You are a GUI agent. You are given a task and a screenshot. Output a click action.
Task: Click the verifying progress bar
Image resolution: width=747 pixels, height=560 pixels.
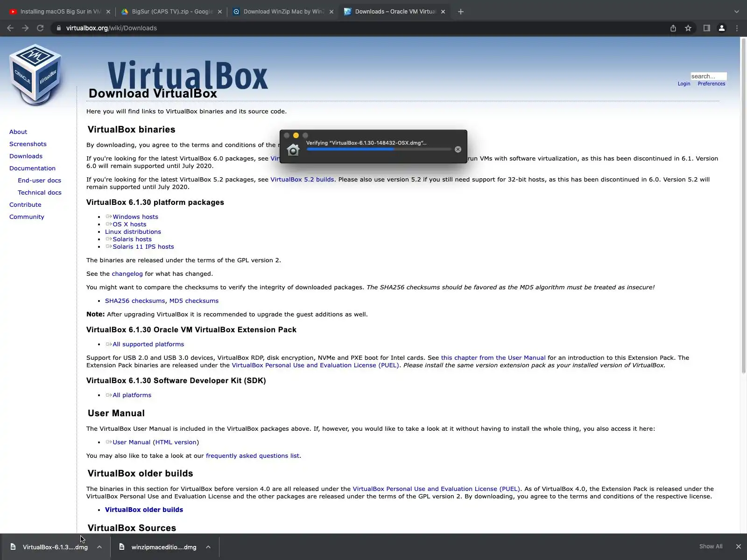[379, 149]
